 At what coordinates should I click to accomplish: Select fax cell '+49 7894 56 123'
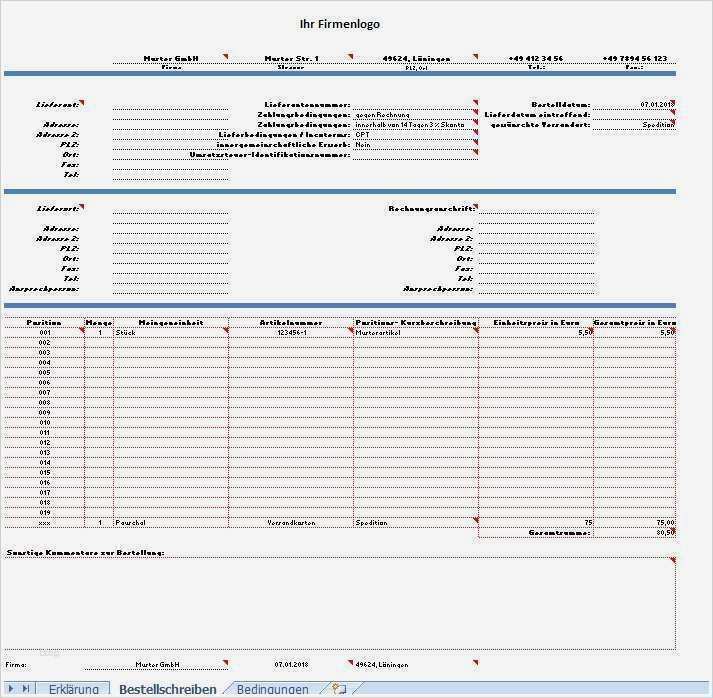[635, 58]
